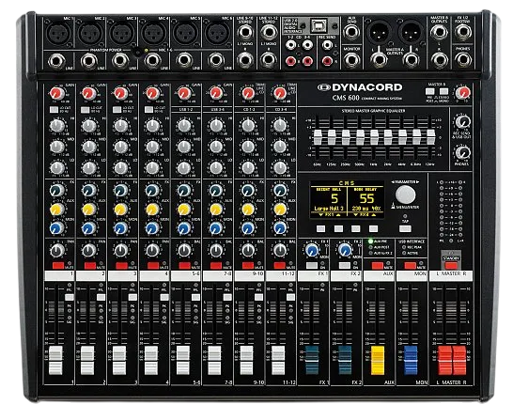The image size is (513, 420).
Task: Click the blue MON knob on channel 5-6
Action: (x=184, y=228)
